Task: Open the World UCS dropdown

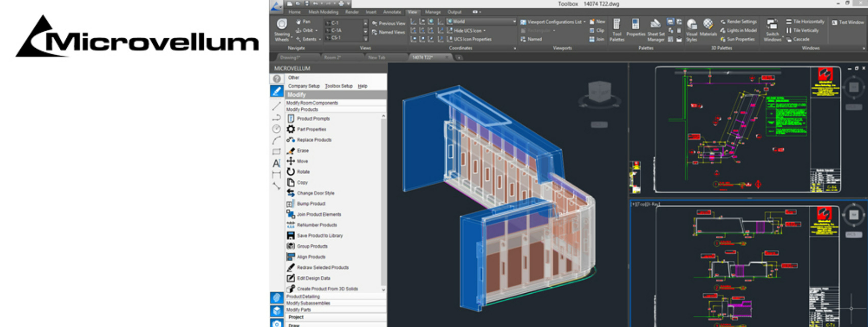Action: [514, 21]
